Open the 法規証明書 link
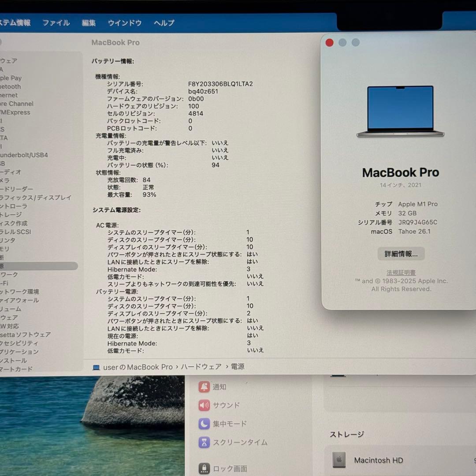The width and height of the screenshot is (476, 476). (401, 272)
